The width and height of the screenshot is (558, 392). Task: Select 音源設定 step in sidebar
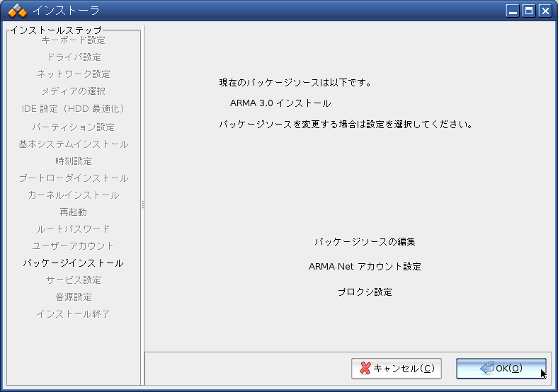pyautogui.click(x=73, y=297)
